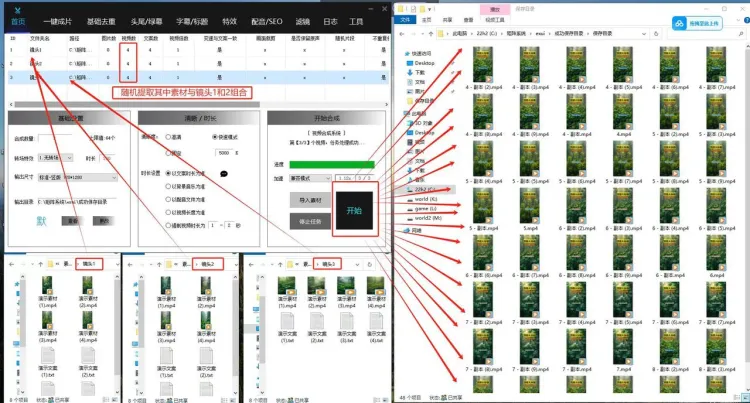Open the 配音/SEO tab
The height and width of the screenshot is (403, 750).
pyautogui.click(x=266, y=22)
